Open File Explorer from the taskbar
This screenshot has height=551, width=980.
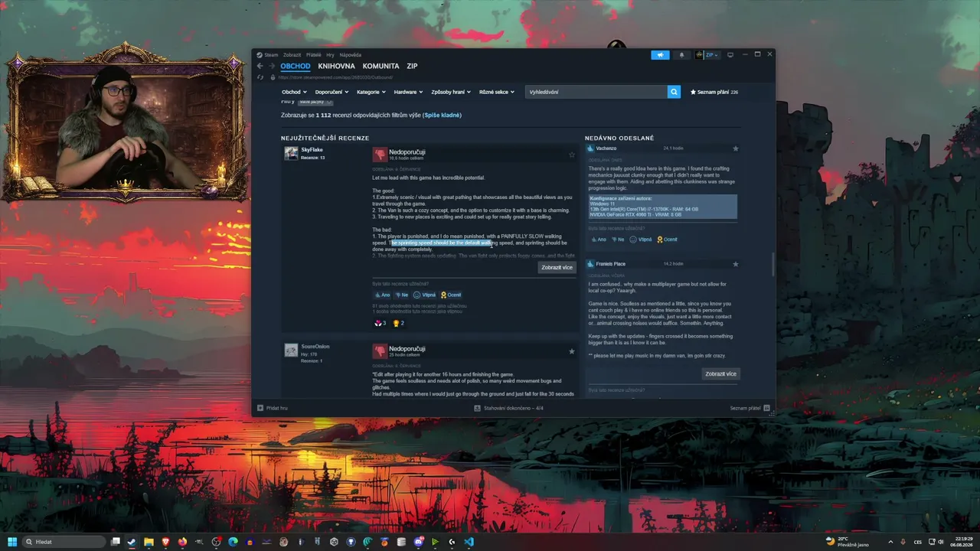149,542
